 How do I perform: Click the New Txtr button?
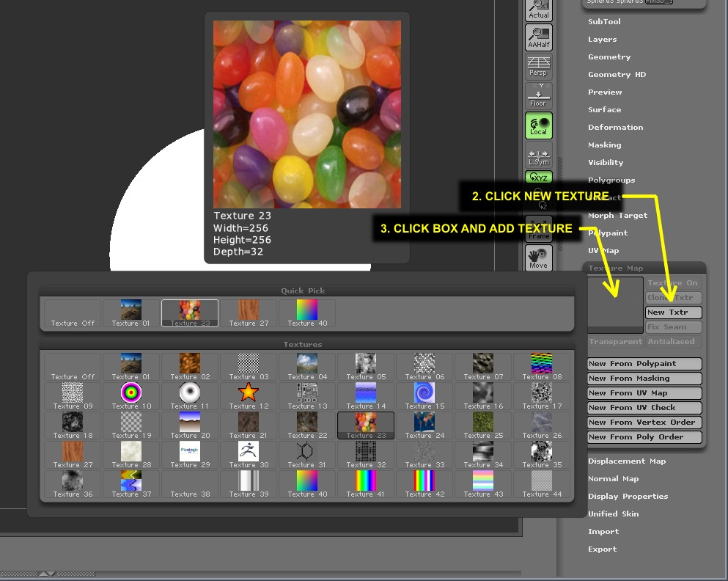(673, 312)
